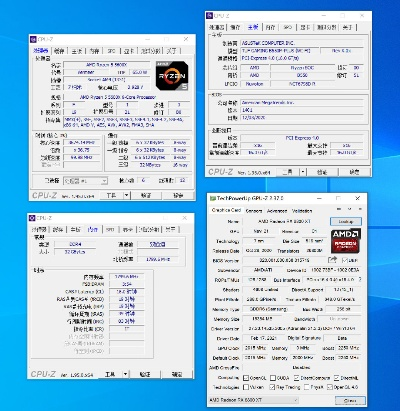Click the GDDR6 (Samsung) memory type field
This screenshot has width=400, height=411.
click(x=269, y=309)
